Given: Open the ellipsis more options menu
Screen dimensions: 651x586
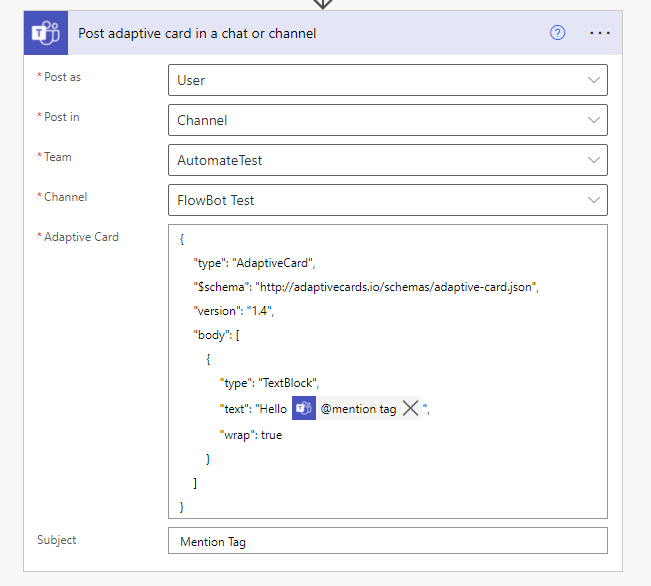Looking at the screenshot, I should [x=600, y=33].
